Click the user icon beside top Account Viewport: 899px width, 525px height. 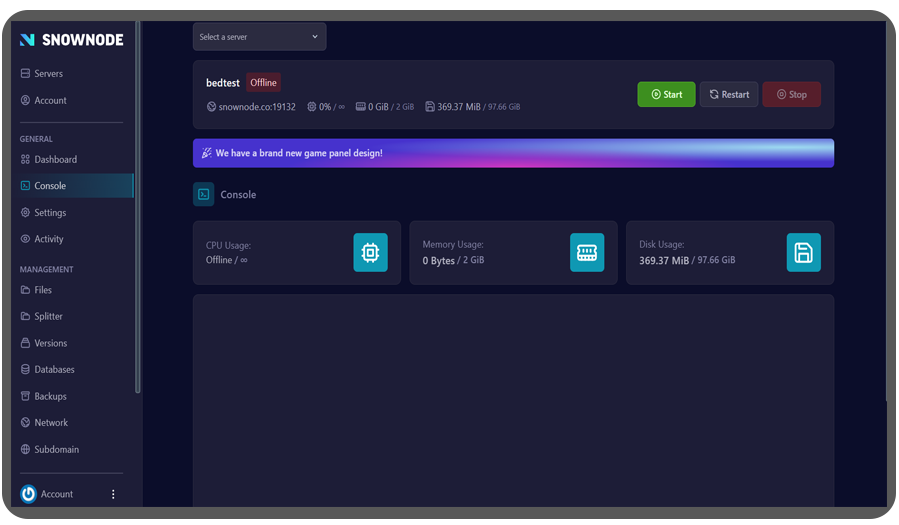(25, 100)
